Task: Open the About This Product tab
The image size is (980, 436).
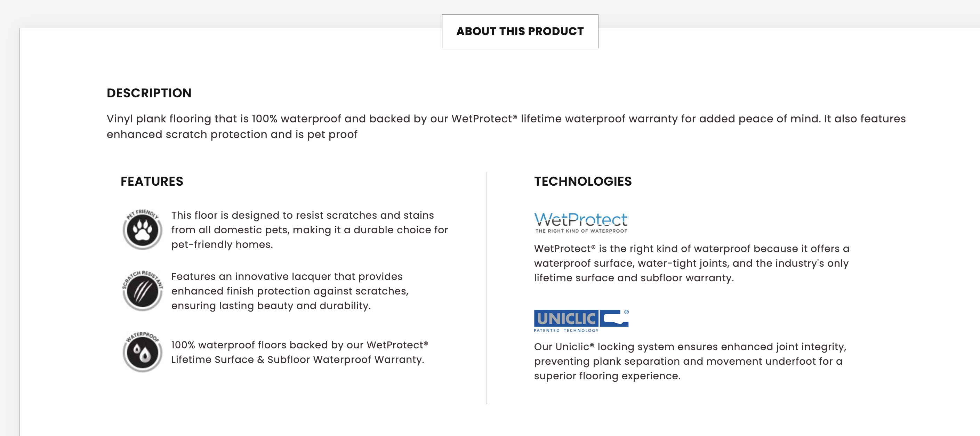Action: (520, 31)
